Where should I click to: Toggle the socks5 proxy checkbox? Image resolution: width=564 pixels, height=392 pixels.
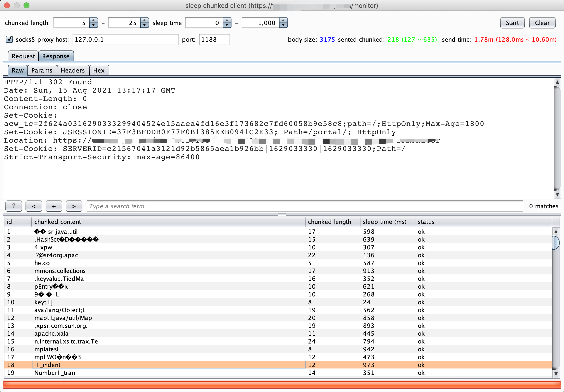point(9,39)
